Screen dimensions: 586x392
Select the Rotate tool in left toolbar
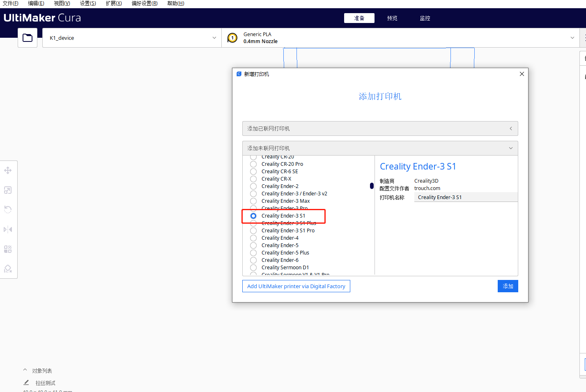pyautogui.click(x=8, y=210)
